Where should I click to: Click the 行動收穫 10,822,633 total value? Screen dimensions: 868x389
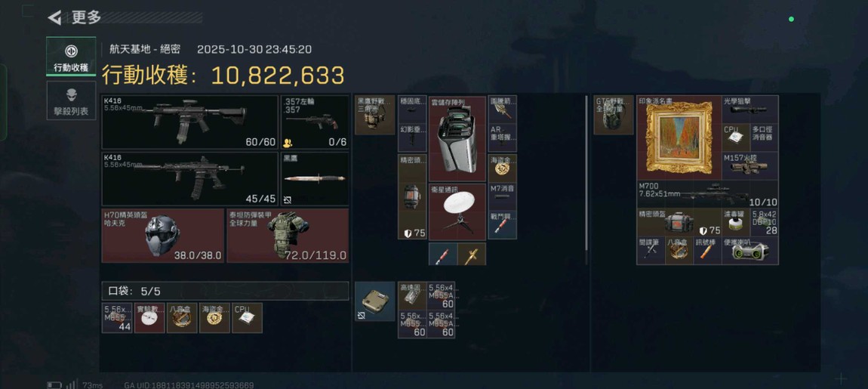(x=223, y=76)
